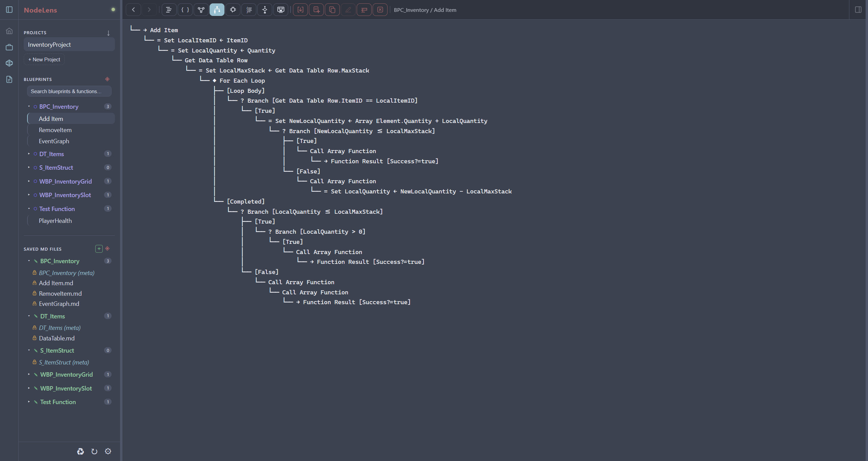Select the InventoryProject project
Image resolution: width=868 pixels, height=461 pixels.
[69, 45]
